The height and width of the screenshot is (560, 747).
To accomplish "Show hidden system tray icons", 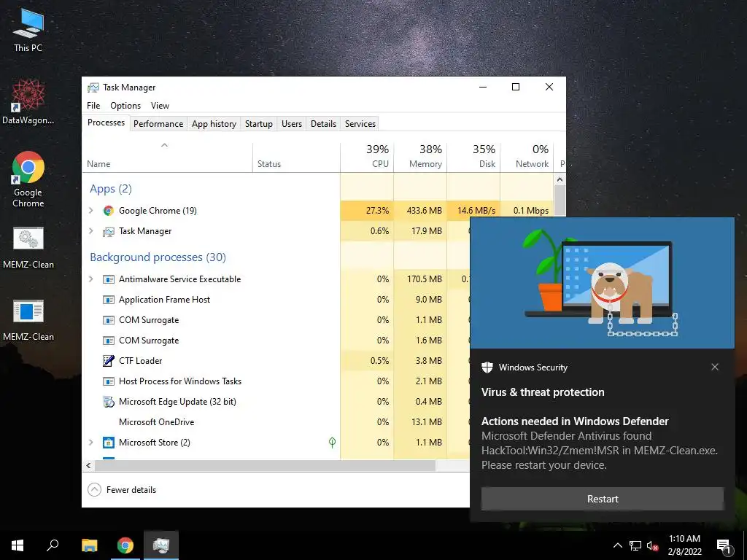I will tap(617, 545).
